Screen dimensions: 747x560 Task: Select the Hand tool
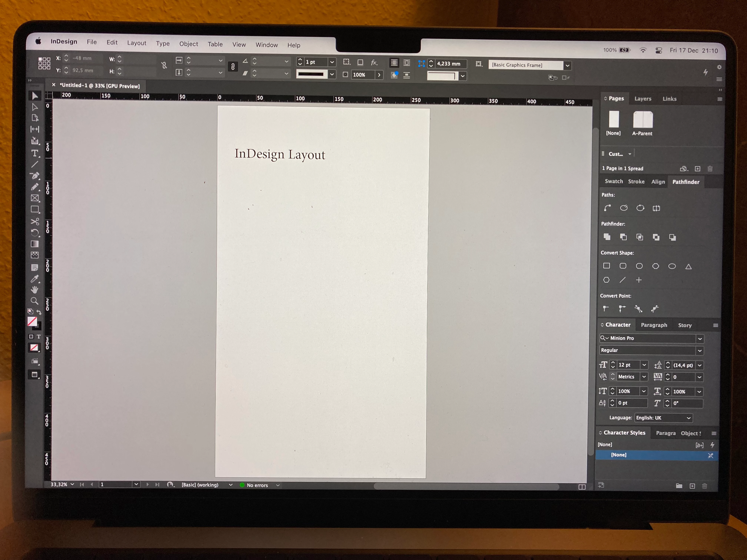click(x=34, y=290)
